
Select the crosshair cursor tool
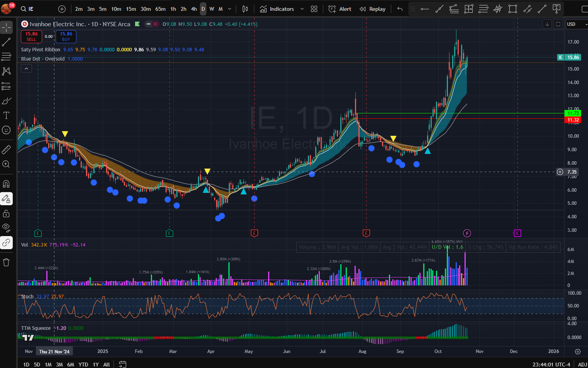(x=6, y=27)
